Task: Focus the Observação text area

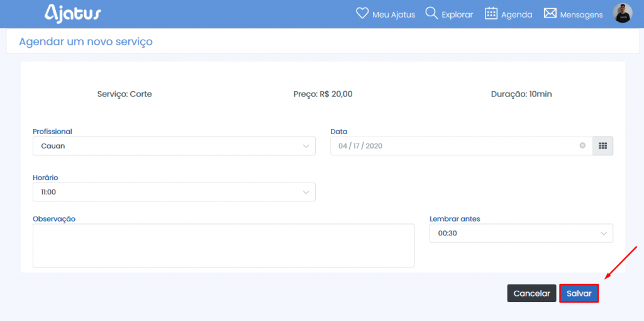Action: (x=223, y=245)
